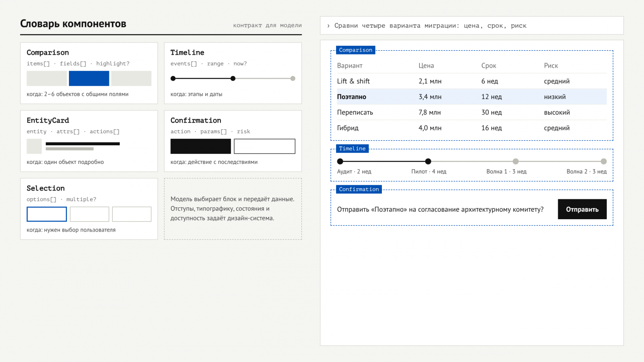
Task: Click the 7,8 млн price cell
Action: click(430, 112)
